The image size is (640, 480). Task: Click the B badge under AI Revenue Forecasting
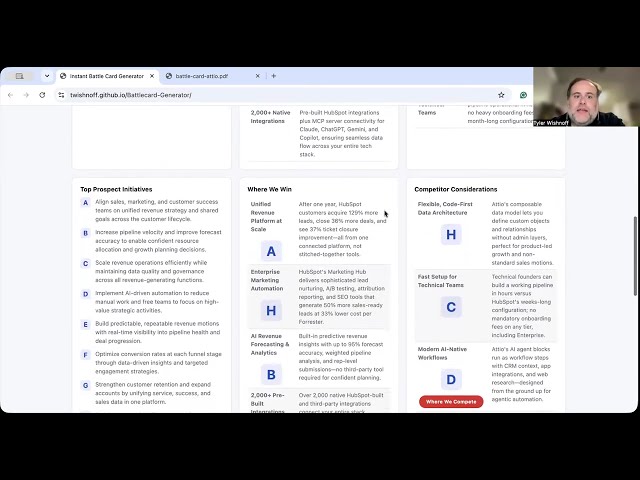(x=271, y=375)
